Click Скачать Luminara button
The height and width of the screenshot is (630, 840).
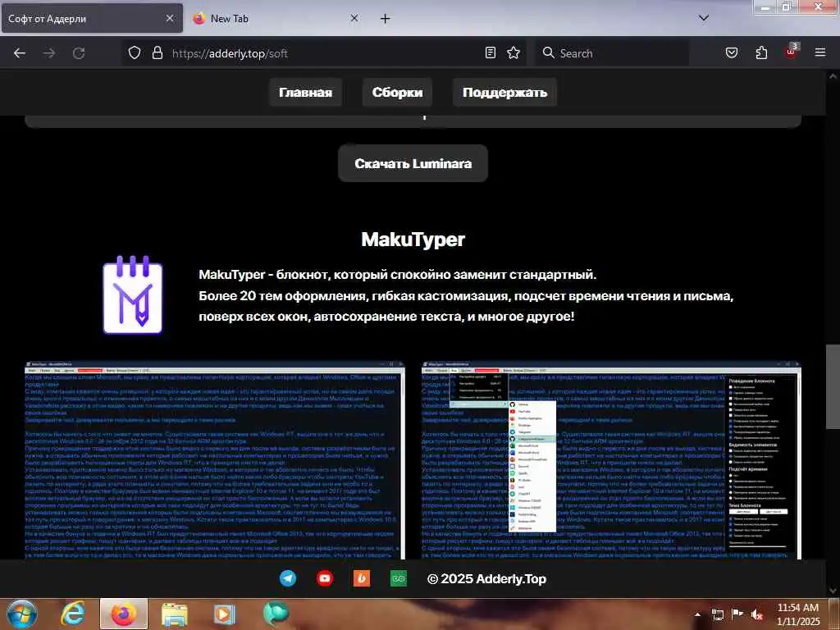[413, 163]
